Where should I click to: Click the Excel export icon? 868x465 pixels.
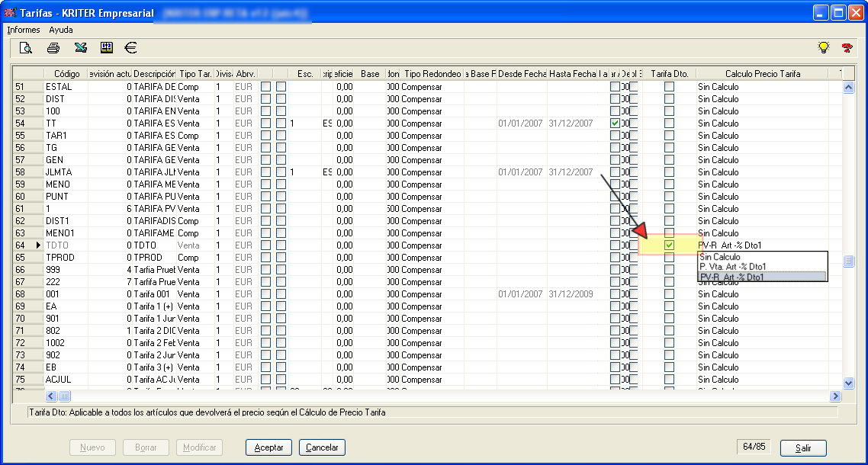click(80, 48)
